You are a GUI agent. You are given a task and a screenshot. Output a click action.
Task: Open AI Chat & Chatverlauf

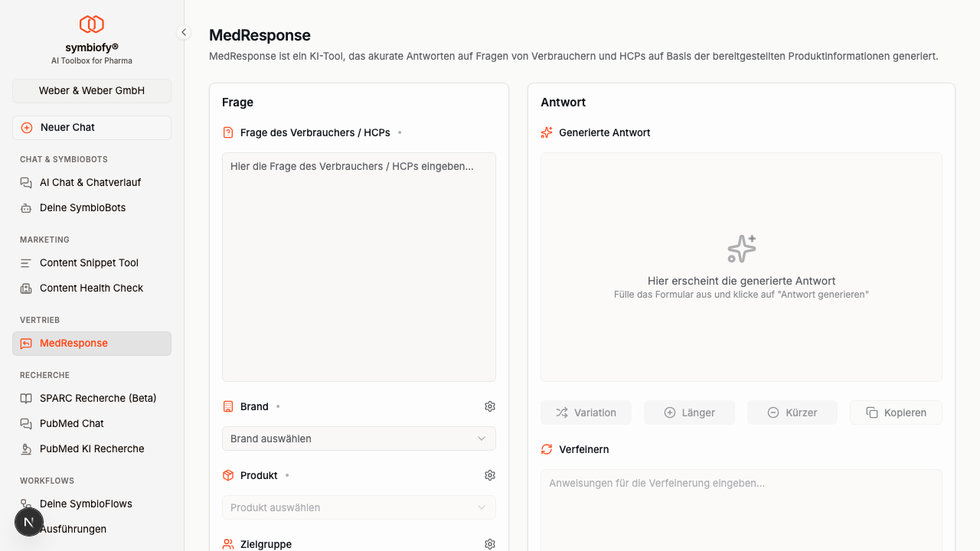[90, 183]
